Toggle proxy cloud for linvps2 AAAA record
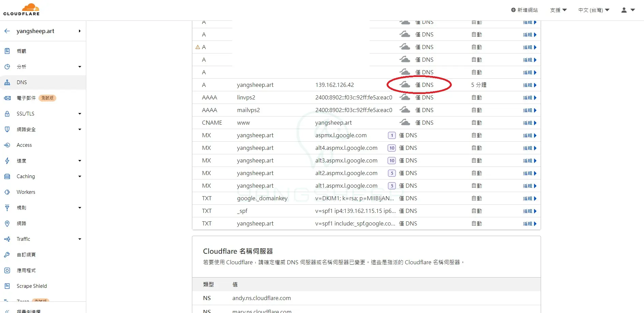 (x=405, y=97)
